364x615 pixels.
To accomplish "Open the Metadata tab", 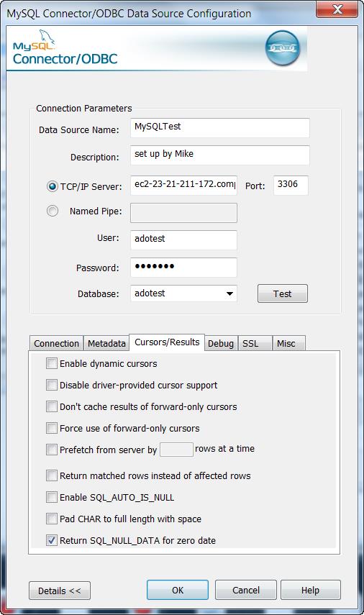I will click(106, 343).
